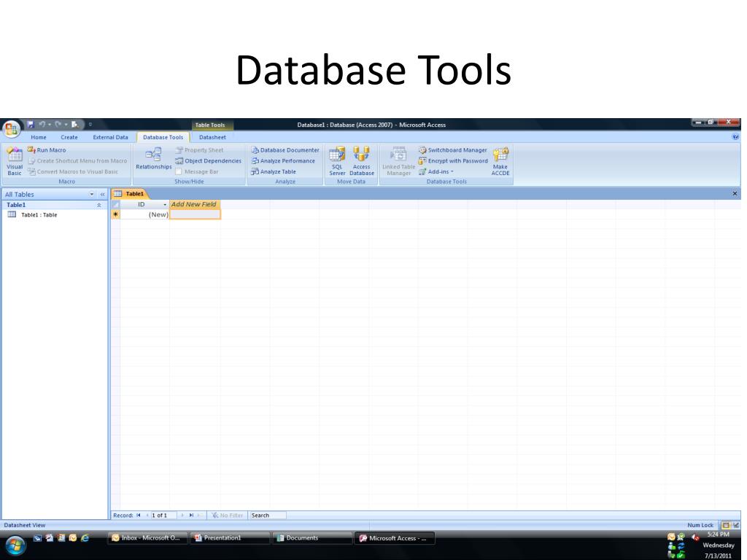Start Analyze Table wizard
Viewport: 747px width, 560px height.
pyautogui.click(x=274, y=171)
